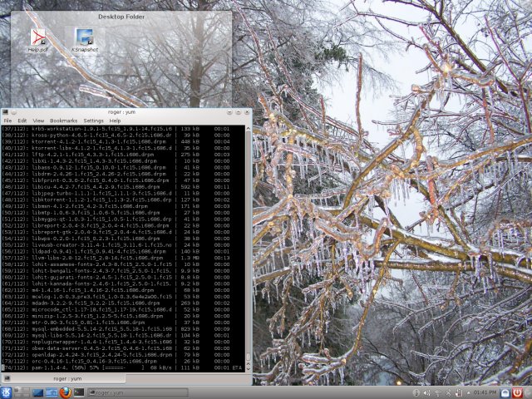Click terminal line 63/112 mcelog

pyautogui.click(x=116, y=297)
